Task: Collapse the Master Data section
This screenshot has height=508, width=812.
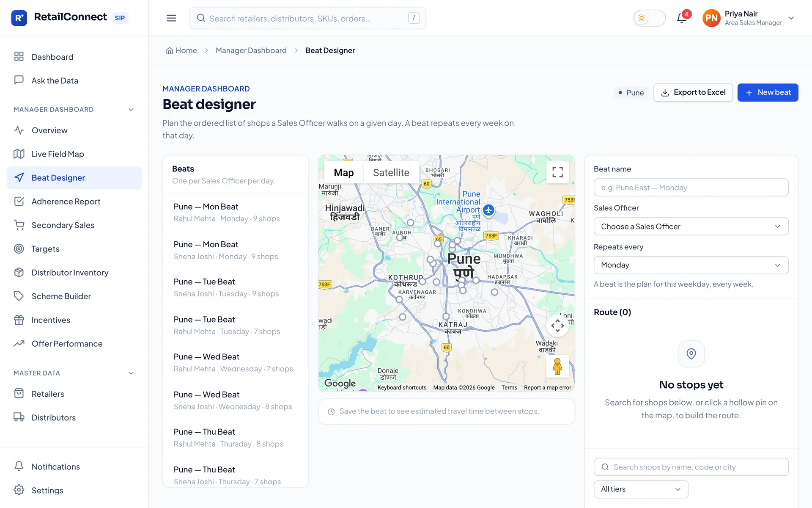Action: [x=131, y=373]
